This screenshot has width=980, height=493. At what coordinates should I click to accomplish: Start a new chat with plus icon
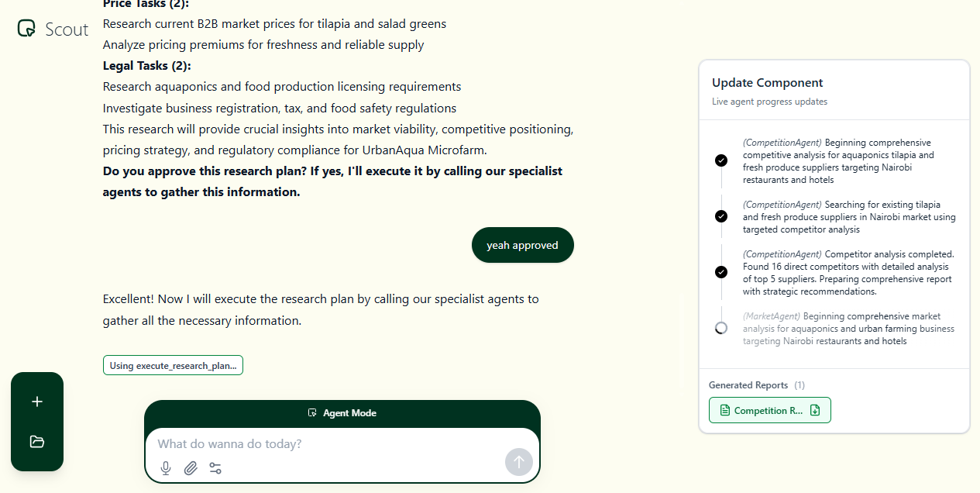(x=37, y=402)
